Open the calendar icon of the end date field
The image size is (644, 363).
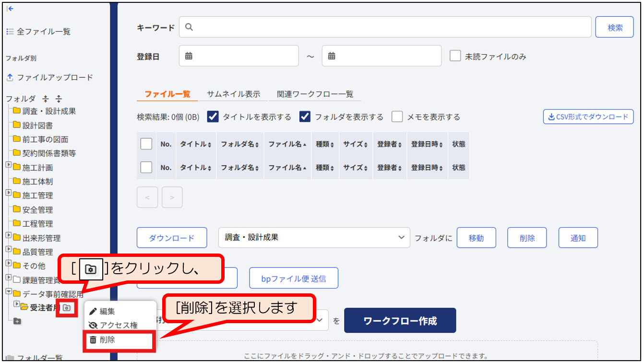tap(332, 56)
